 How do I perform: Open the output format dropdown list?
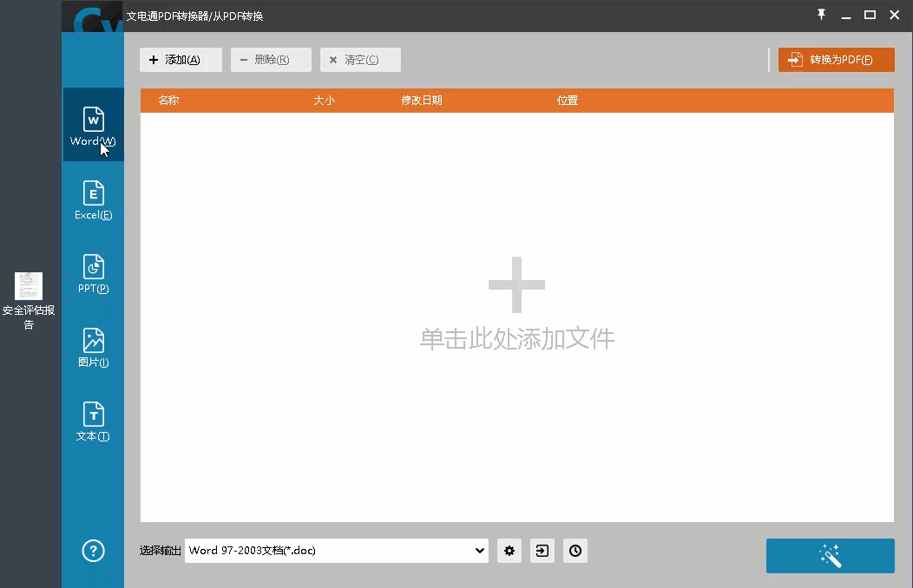point(479,551)
